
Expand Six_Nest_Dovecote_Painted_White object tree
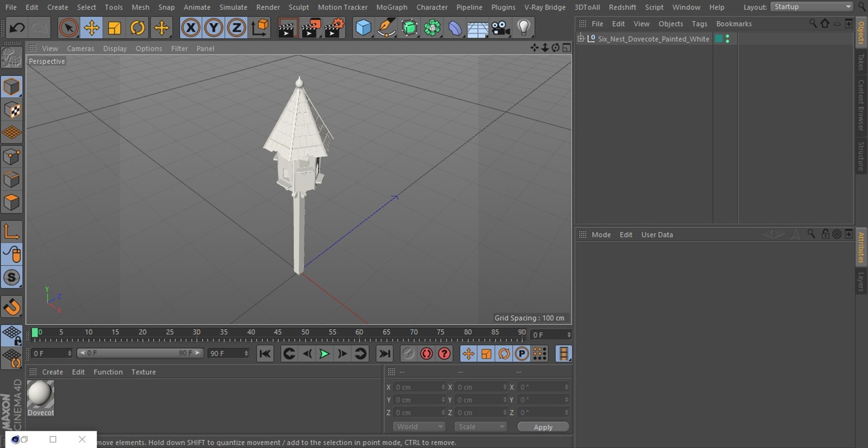click(581, 38)
